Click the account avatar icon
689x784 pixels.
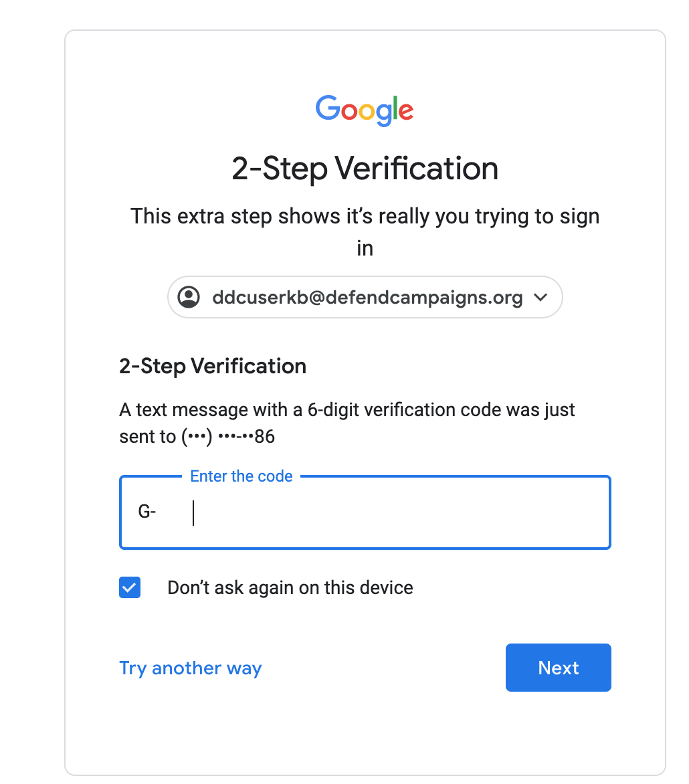click(189, 297)
